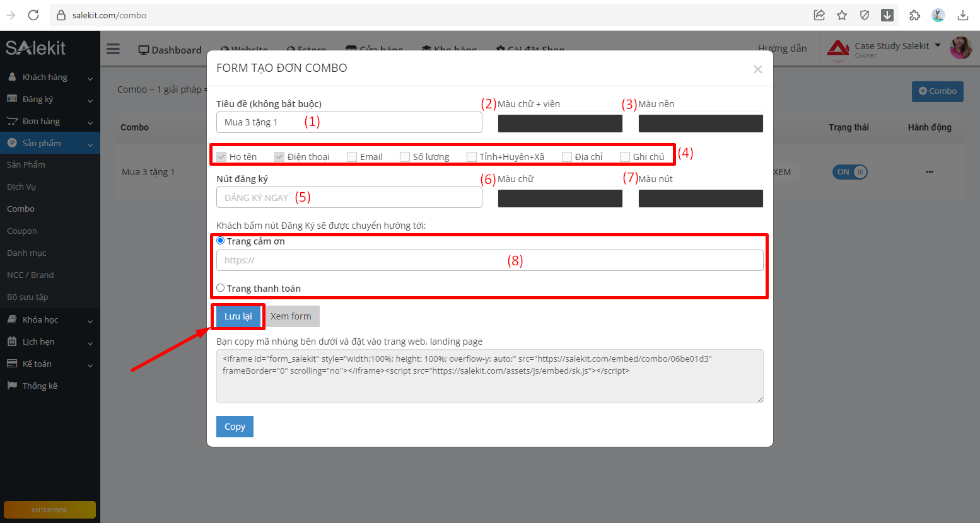
Task: Bookmark this page with the star icon
Action: click(842, 15)
